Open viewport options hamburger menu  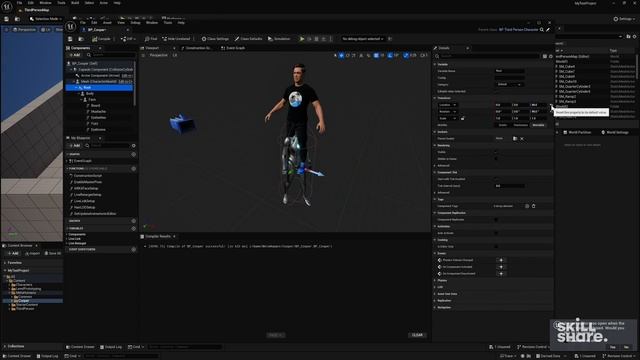click(x=143, y=55)
